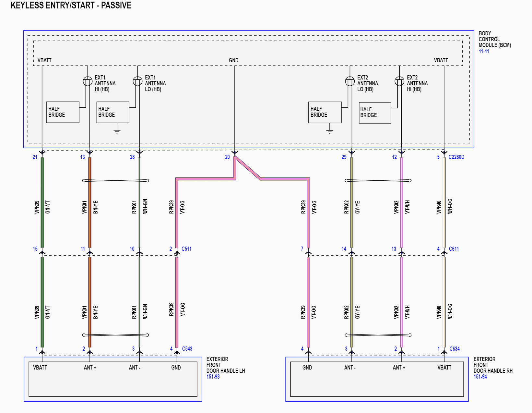This screenshot has width=532, height=413.
Task: Select the HALF BRIDGE box for EXT1 ANTENNA LO
Action: (x=113, y=112)
